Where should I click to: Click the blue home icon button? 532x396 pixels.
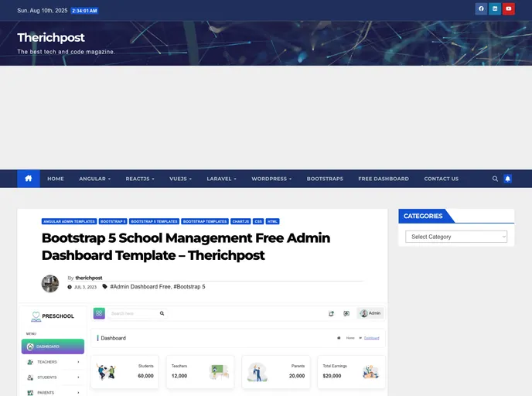tap(29, 179)
